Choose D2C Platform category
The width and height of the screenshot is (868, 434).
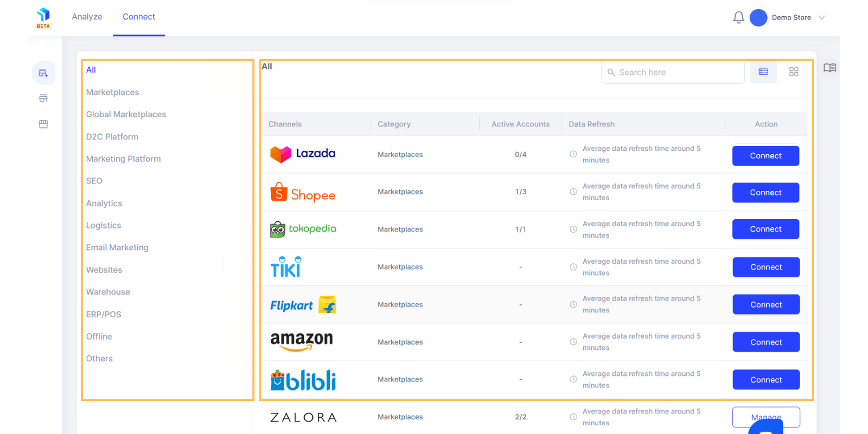tap(112, 137)
